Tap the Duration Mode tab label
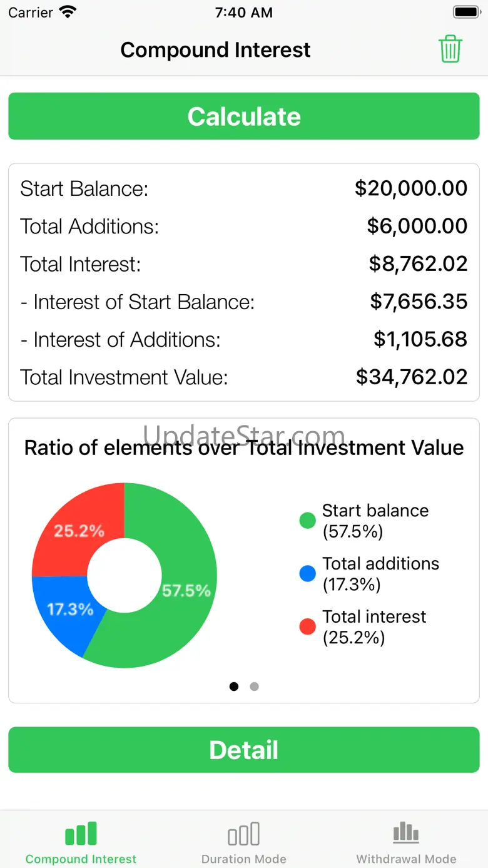 coord(243,859)
